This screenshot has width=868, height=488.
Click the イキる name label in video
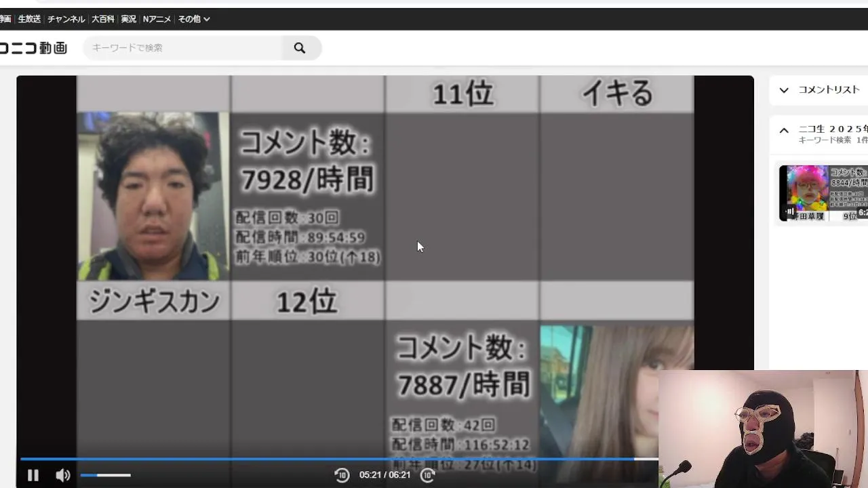617,94
